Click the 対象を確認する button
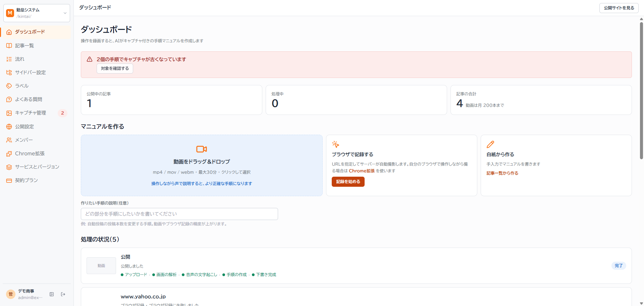Image resolution: width=644 pixels, height=306 pixels. (x=115, y=69)
